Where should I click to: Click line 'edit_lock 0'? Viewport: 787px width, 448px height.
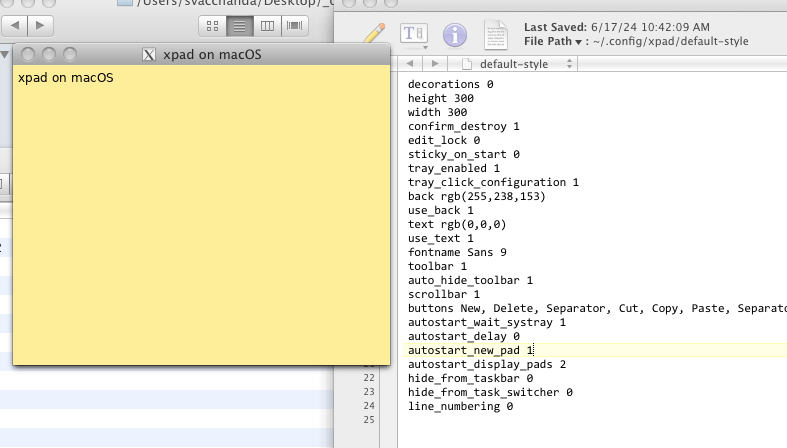444,140
